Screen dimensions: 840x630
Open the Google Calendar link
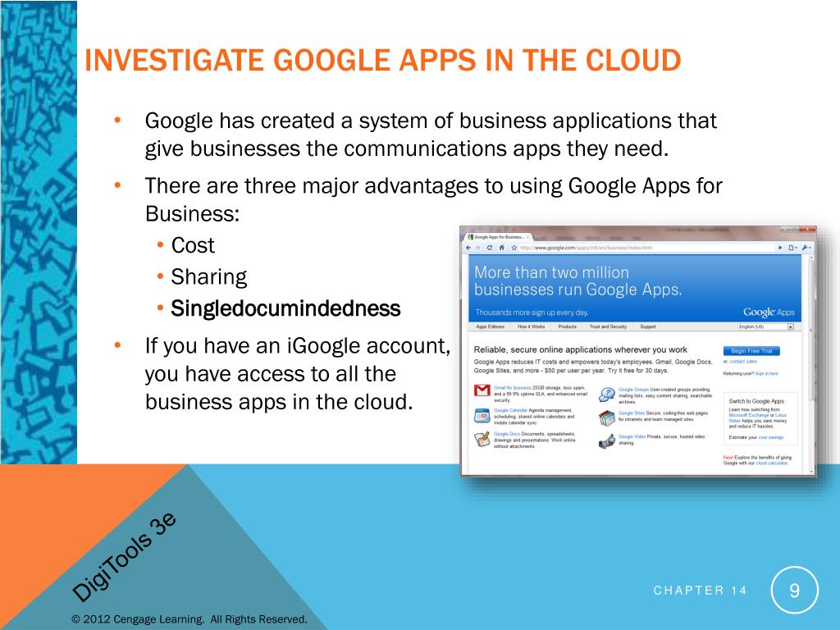pyautogui.click(x=510, y=410)
